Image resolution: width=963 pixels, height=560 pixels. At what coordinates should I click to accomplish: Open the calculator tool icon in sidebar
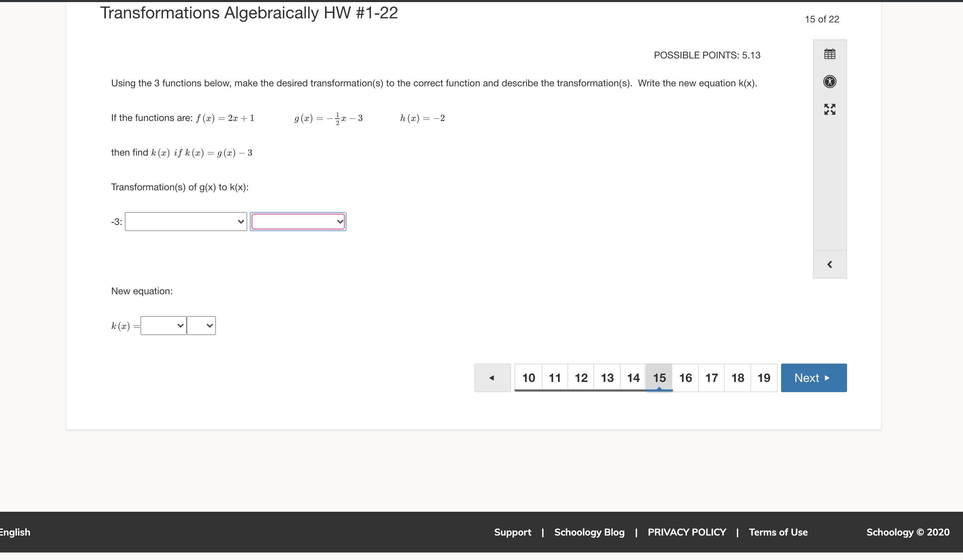tap(830, 54)
